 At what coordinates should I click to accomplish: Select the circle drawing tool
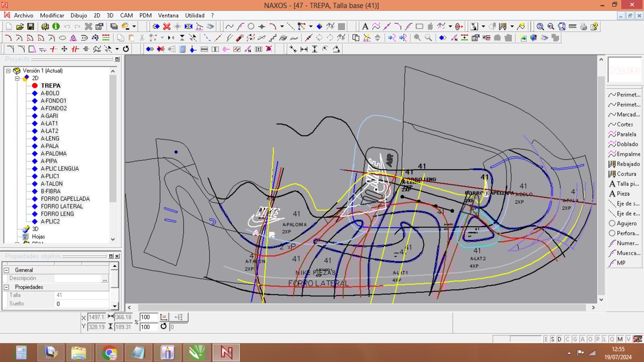pos(251,27)
